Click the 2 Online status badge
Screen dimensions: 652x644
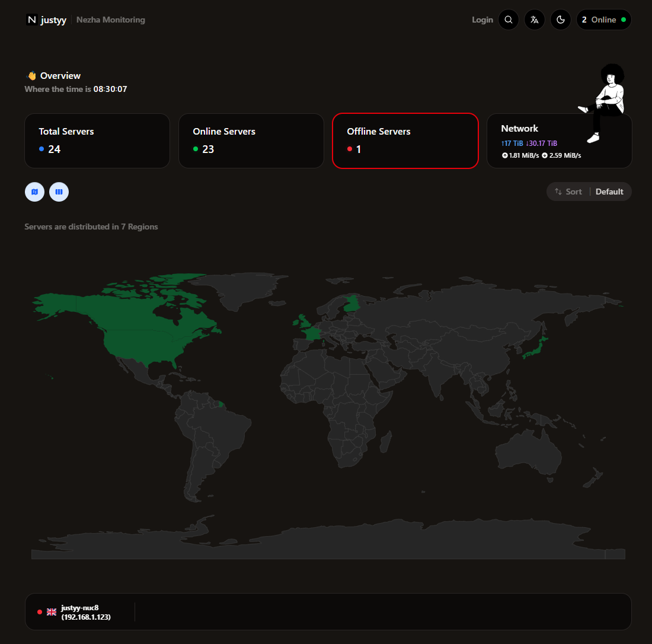click(604, 20)
